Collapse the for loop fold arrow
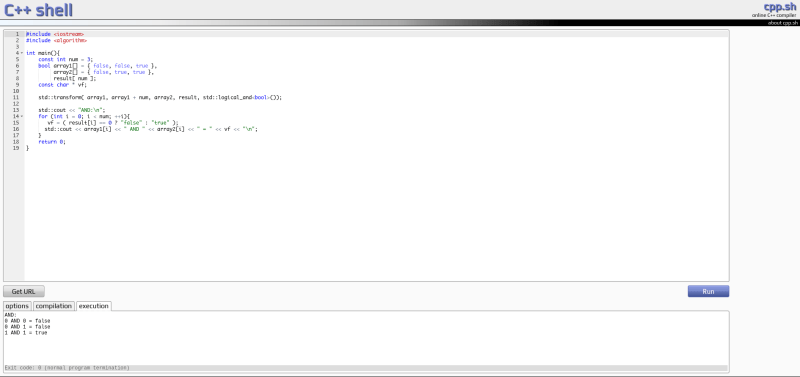800x377 pixels. 22,116
